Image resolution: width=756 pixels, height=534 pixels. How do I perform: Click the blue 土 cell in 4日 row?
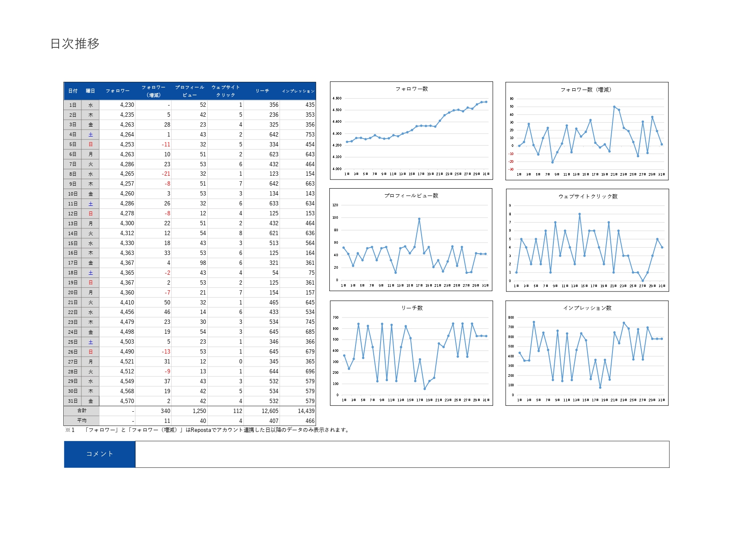(x=91, y=134)
